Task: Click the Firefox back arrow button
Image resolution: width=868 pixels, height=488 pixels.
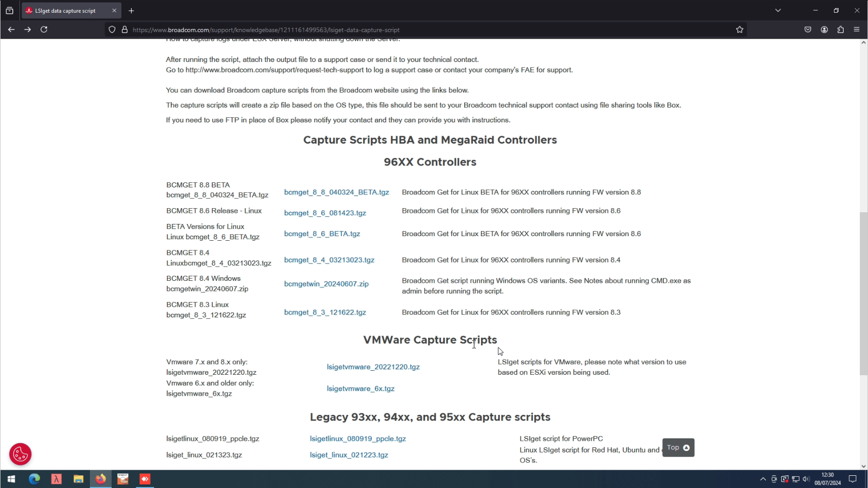Action: (11, 29)
